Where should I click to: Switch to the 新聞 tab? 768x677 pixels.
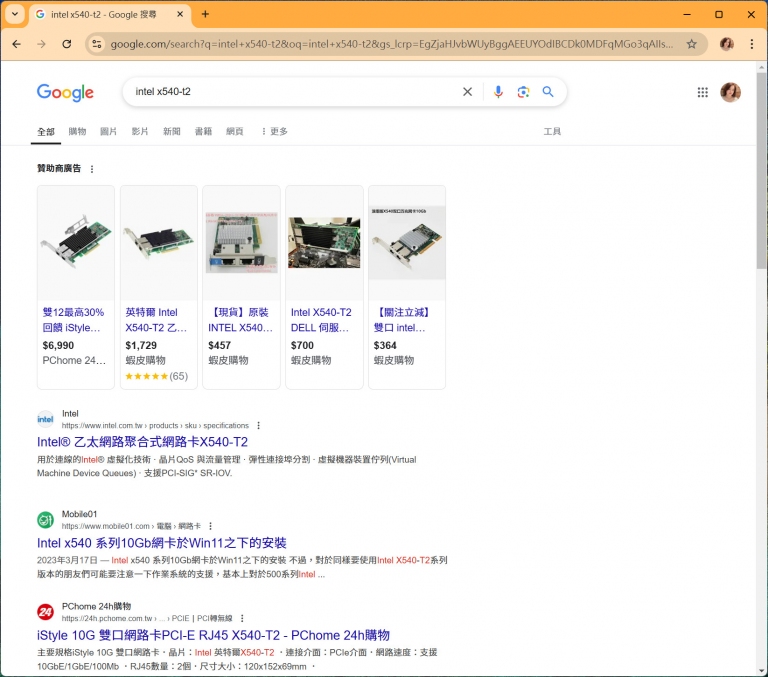coord(171,131)
